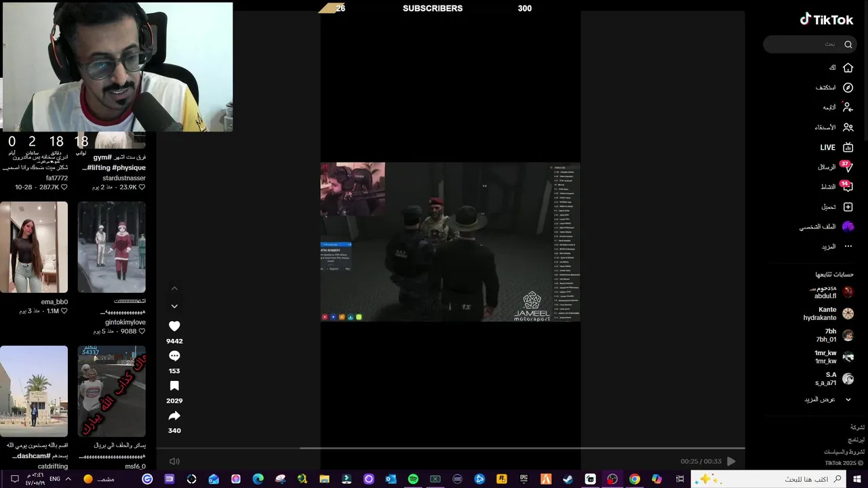The image size is (868, 488).
Task: Open the LIVE section
Action: tap(836, 147)
